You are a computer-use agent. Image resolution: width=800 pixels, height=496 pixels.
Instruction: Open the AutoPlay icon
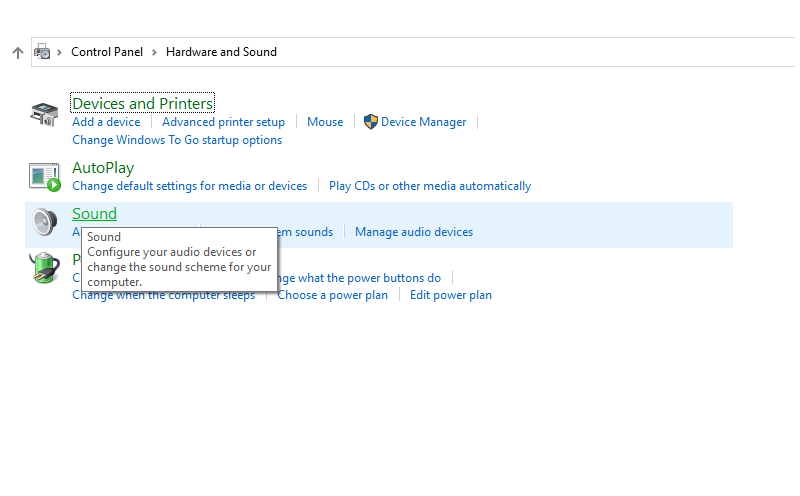point(45,177)
